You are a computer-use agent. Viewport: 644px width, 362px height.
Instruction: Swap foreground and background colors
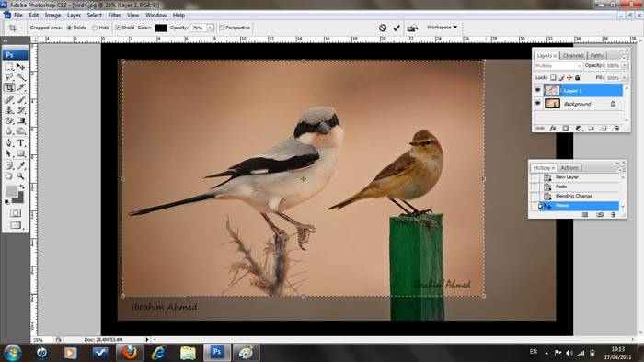21,187
